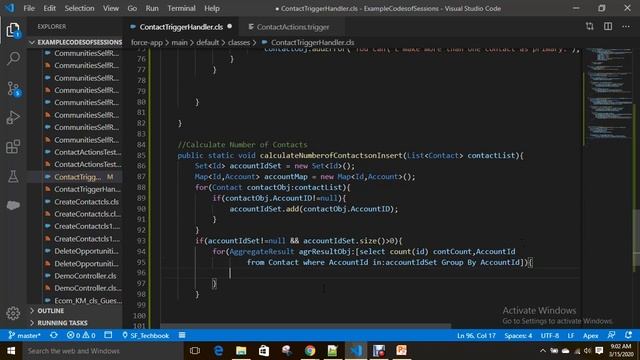The height and width of the screenshot is (360, 640).
Task: Change indentation via Spaces: 4
Action: pos(518,336)
